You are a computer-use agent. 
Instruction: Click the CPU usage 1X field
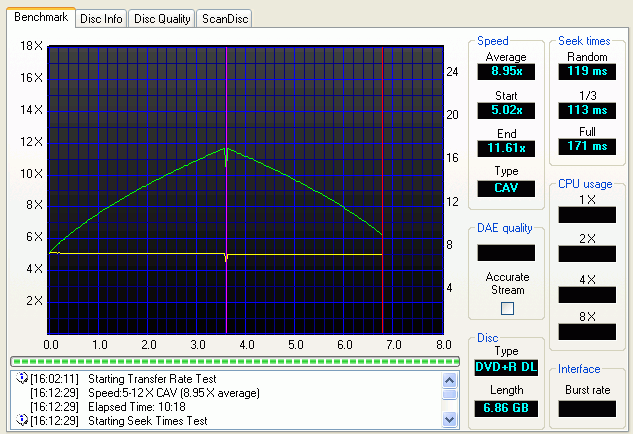click(587, 215)
